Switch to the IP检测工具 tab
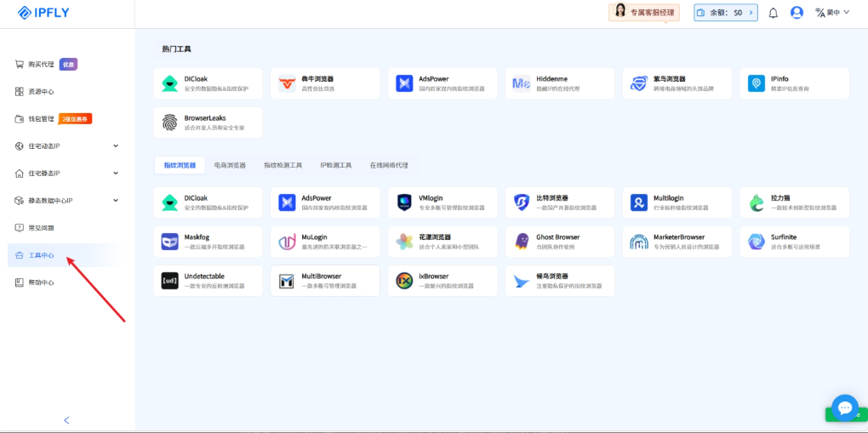The height and width of the screenshot is (433, 868). click(336, 165)
